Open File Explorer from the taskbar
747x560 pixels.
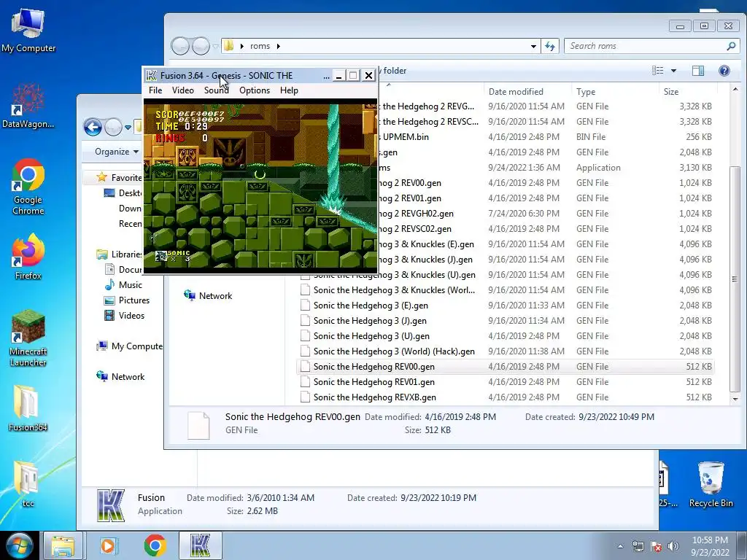63,545
